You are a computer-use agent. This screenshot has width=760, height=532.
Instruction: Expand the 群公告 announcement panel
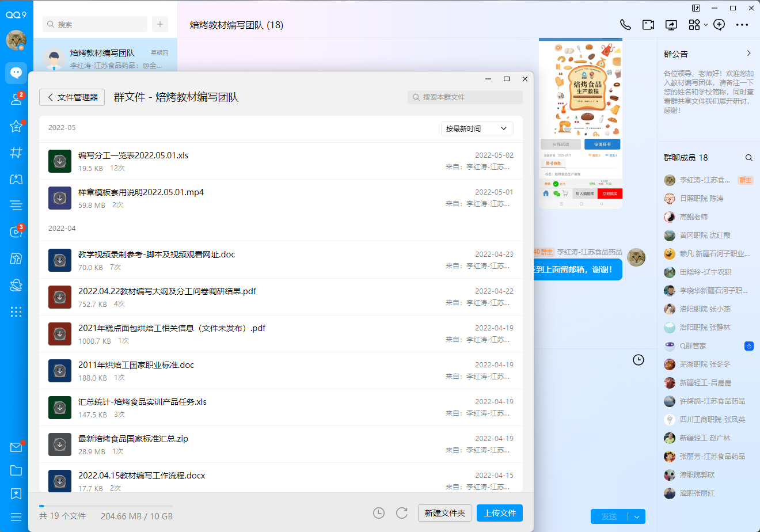(748, 54)
